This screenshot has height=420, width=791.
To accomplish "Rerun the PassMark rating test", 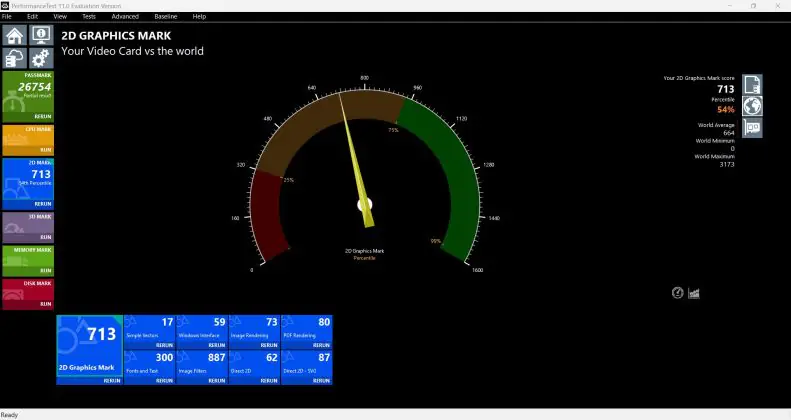I will pos(43,116).
